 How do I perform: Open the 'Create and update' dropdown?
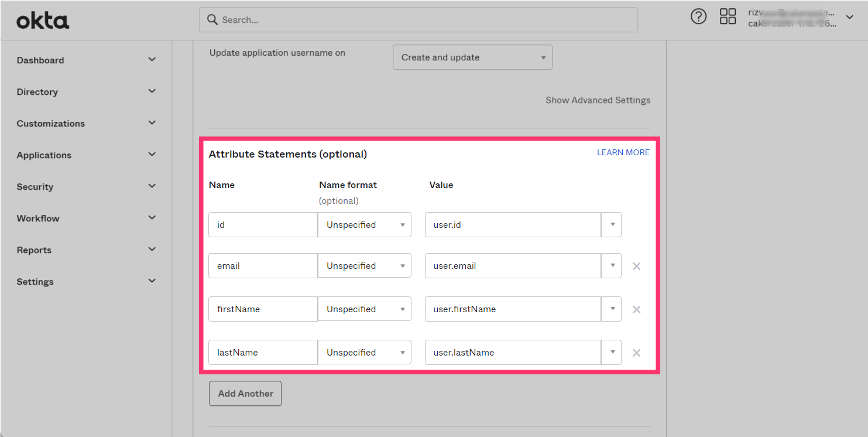pyautogui.click(x=472, y=57)
